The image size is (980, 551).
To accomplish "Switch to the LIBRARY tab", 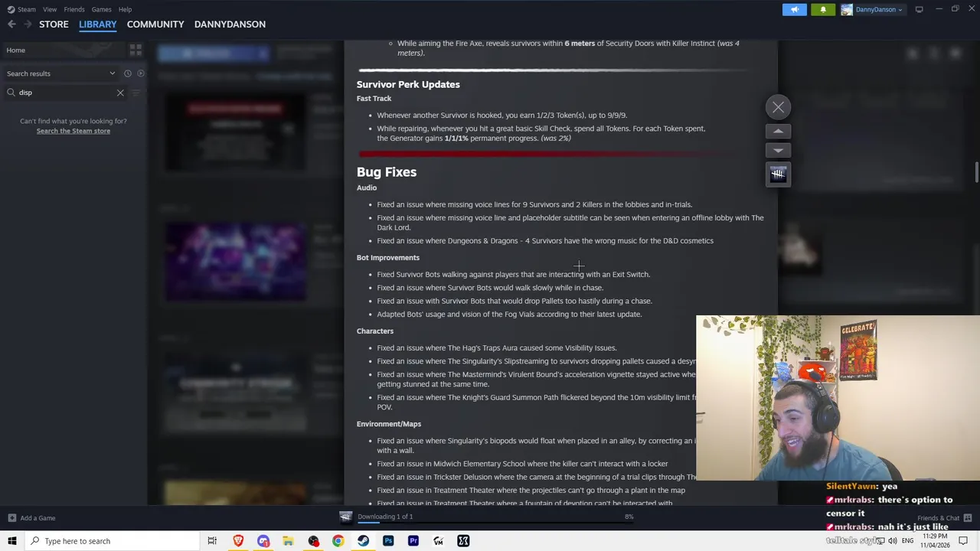I will click(98, 24).
